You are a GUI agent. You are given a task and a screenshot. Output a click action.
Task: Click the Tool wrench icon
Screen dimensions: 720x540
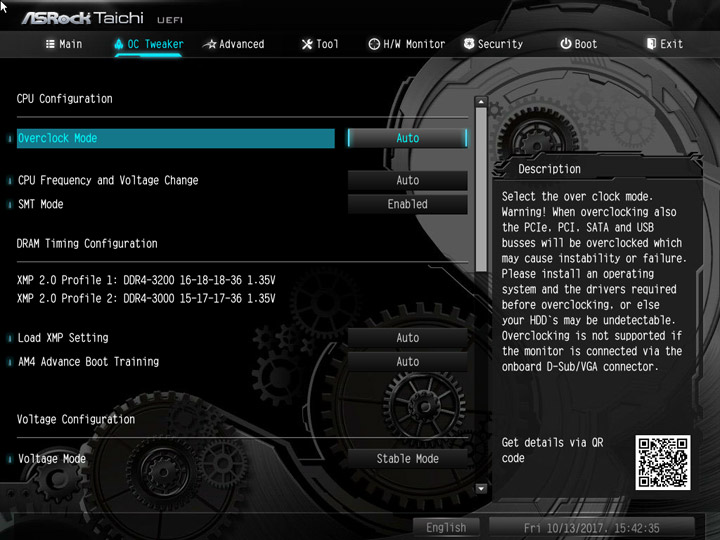coord(307,44)
